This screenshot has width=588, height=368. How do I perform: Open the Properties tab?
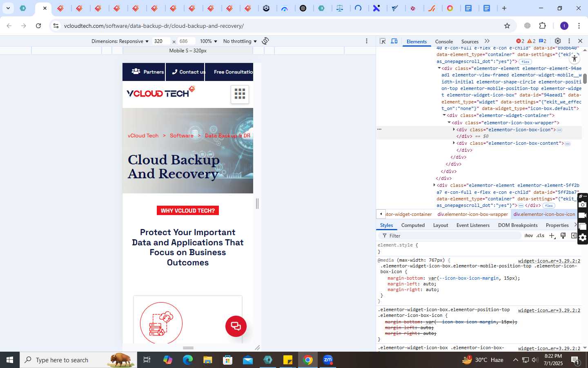(557, 225)
